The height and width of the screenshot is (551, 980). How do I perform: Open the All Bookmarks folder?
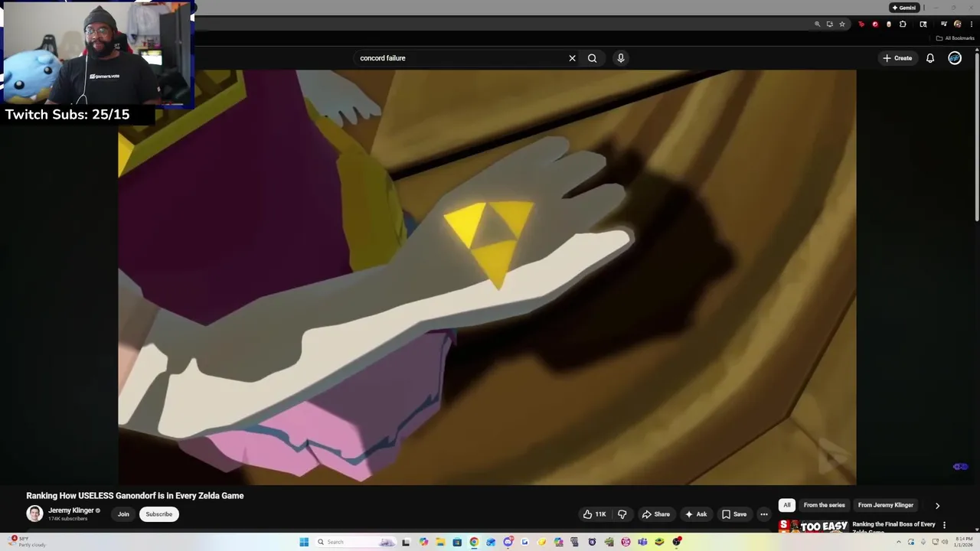[x=955, y=38]
